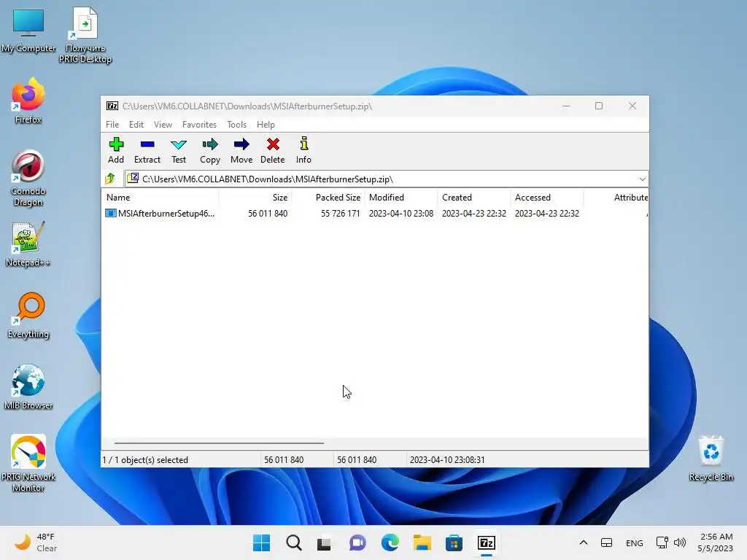Maximize the 7-Zip window

(599, 106)
